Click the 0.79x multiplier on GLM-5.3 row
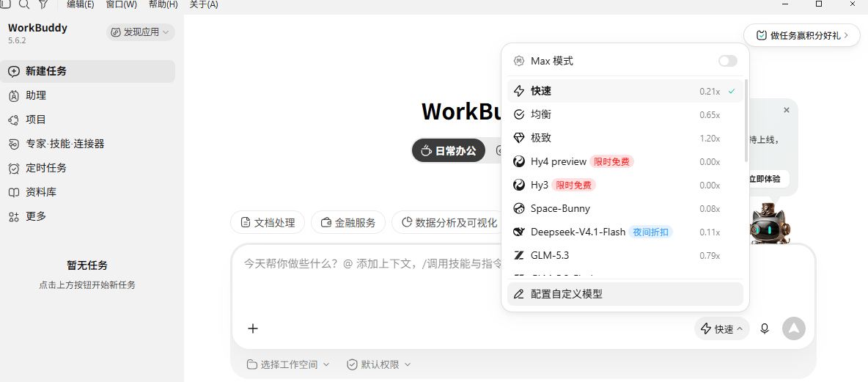The width and height of the screenshot is (868, 382). [709, 256]
